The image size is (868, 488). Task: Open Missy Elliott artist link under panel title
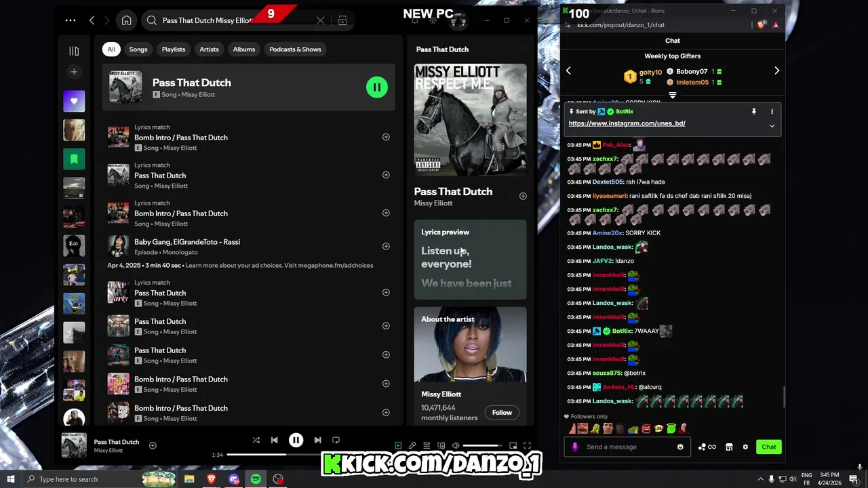[x=433, y=203]
